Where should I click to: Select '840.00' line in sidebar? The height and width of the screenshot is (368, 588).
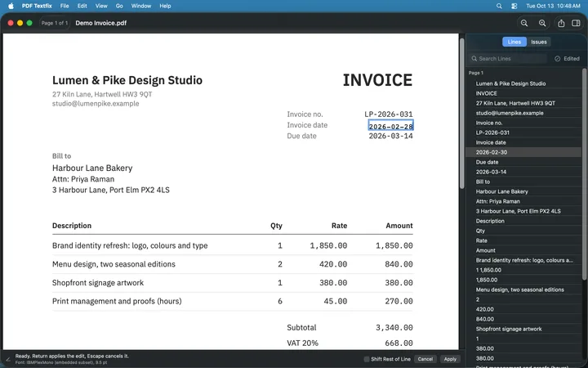click(x=523, y=319)
